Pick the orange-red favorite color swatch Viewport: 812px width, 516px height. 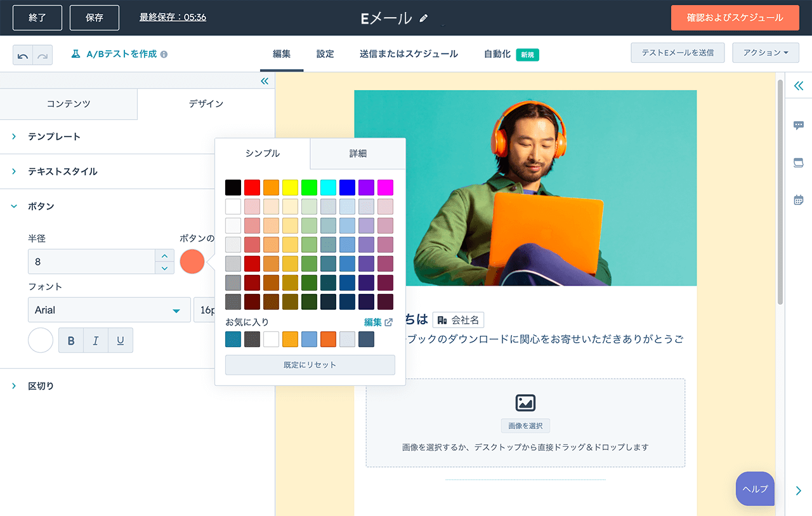(x=329, y=340)
